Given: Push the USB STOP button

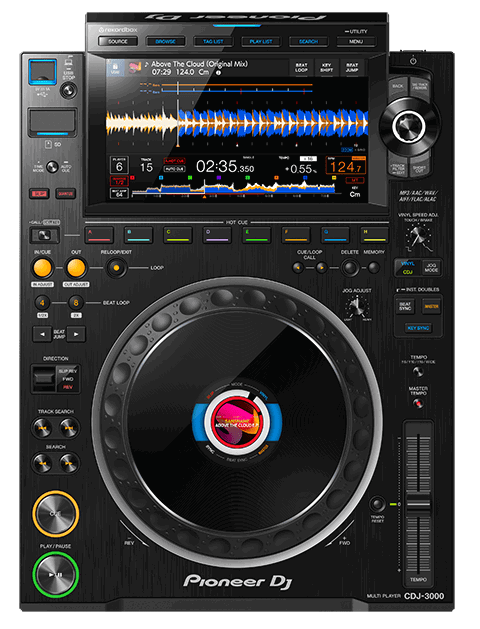Looking at the screenshot, I should (x=68, y=91).
